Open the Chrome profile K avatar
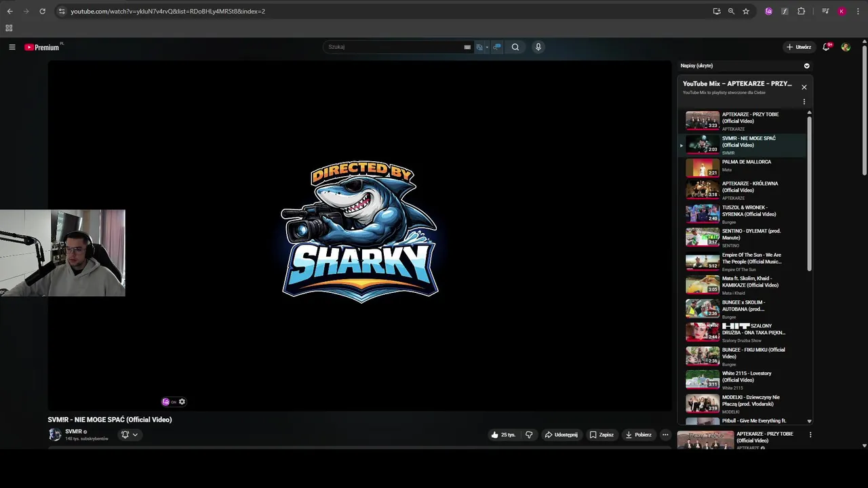 pos(842,11)
